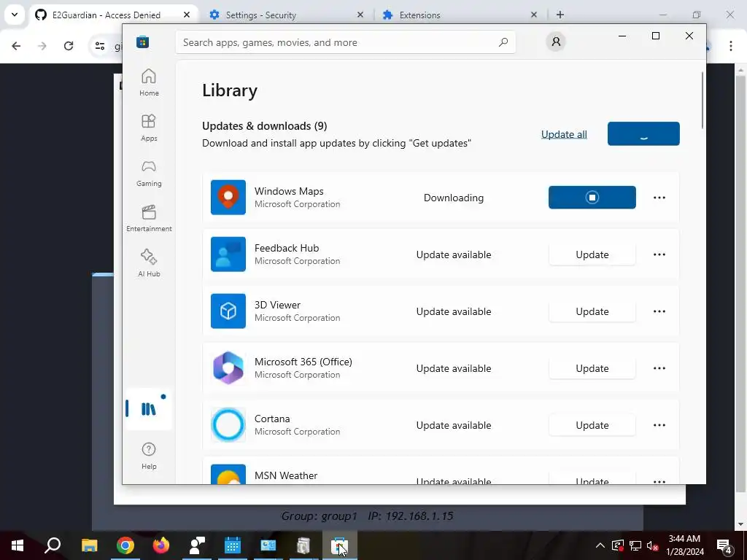Open Chrome from taskbar
The width and height of the screenshot is (747, 560).
point(125,545)
